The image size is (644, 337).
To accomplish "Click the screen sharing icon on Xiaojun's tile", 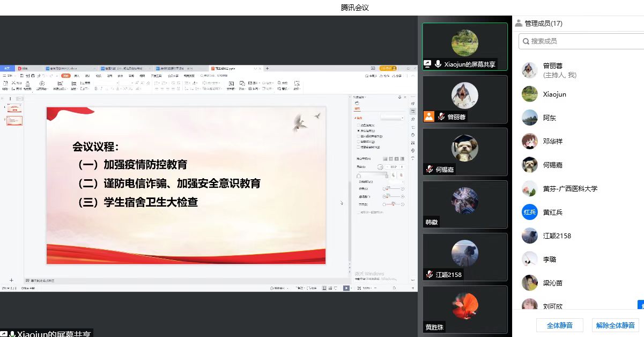I will (x=427, y=64).
